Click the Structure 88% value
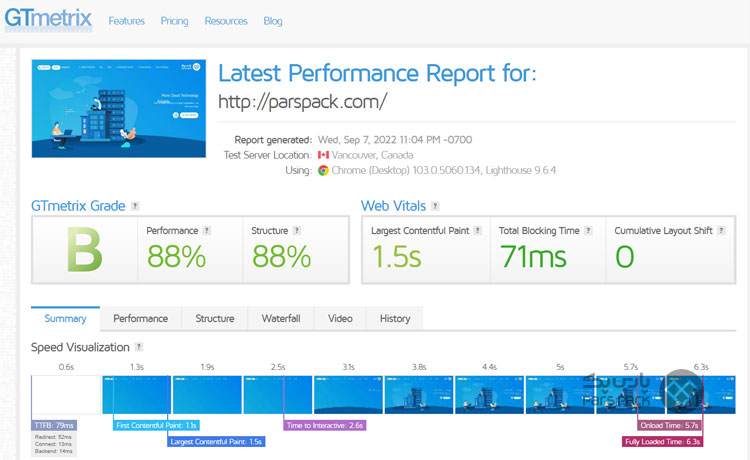This screenshot has width=750, height=460. [x=282, y=256]
